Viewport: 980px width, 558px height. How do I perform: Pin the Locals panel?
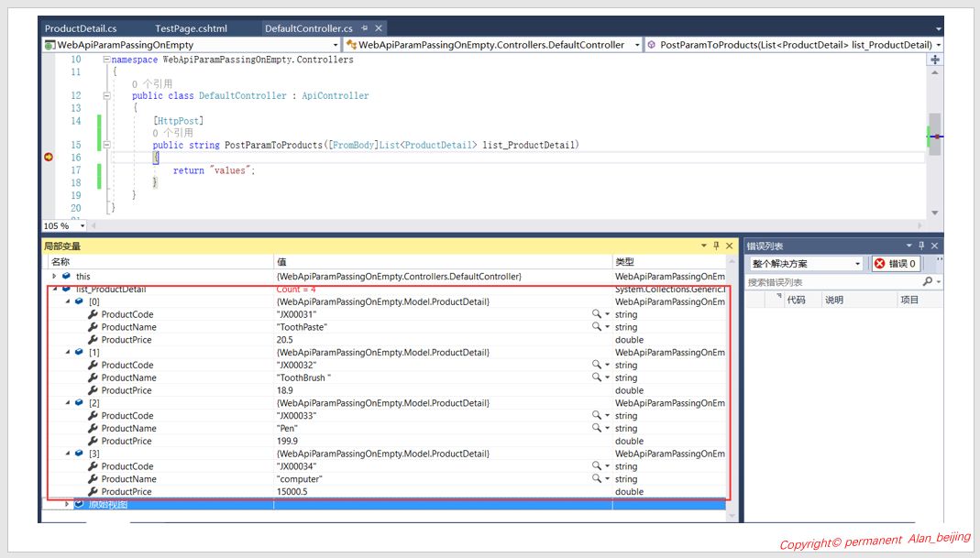(x=716, y=246)
